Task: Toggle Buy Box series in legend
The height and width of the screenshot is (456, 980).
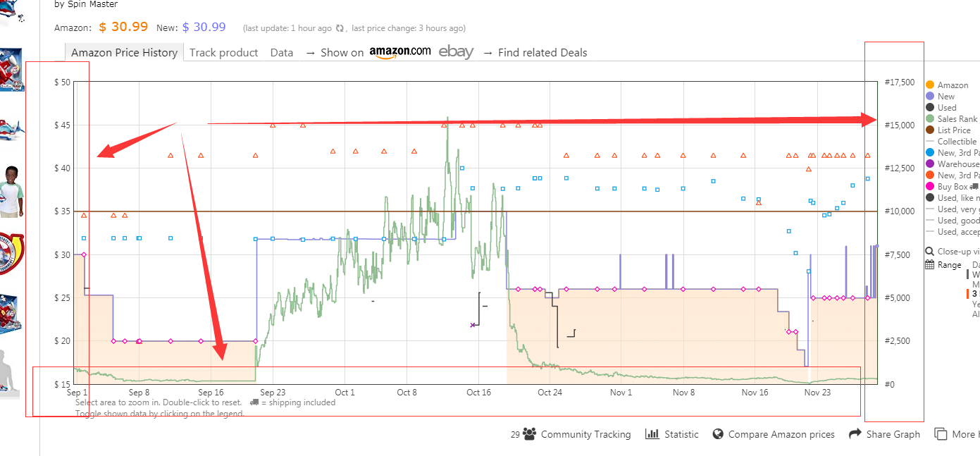Action: [953, 187]
